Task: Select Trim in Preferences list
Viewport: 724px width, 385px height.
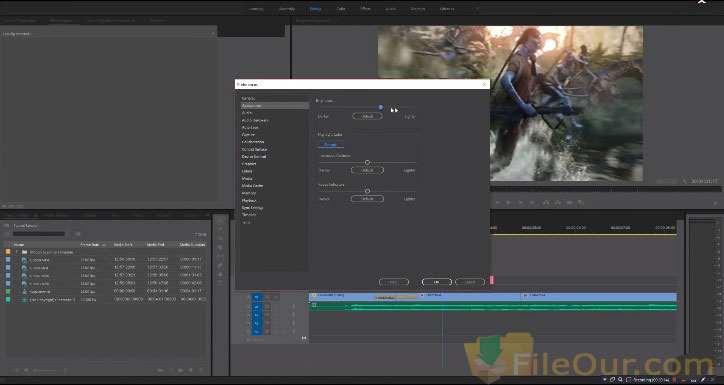Action: pyautogui.click(x=246, y=222)
